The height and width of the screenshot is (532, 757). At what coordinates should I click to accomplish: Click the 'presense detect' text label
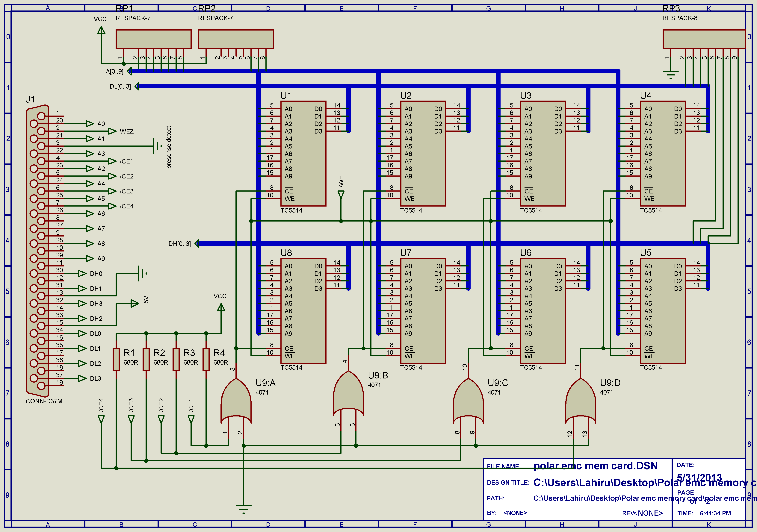169,147
